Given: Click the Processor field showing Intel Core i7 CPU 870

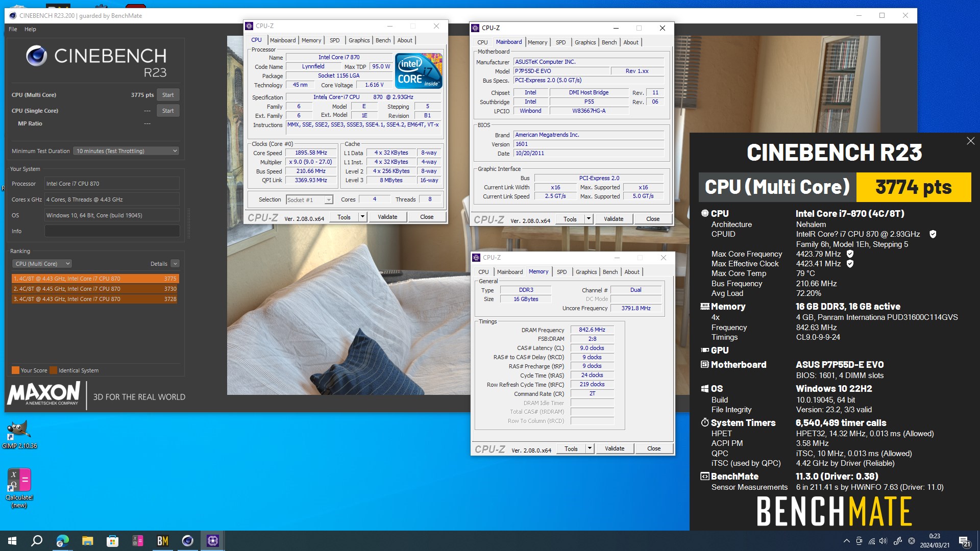Looking at the screenshot, I should [x=112, y=184].
